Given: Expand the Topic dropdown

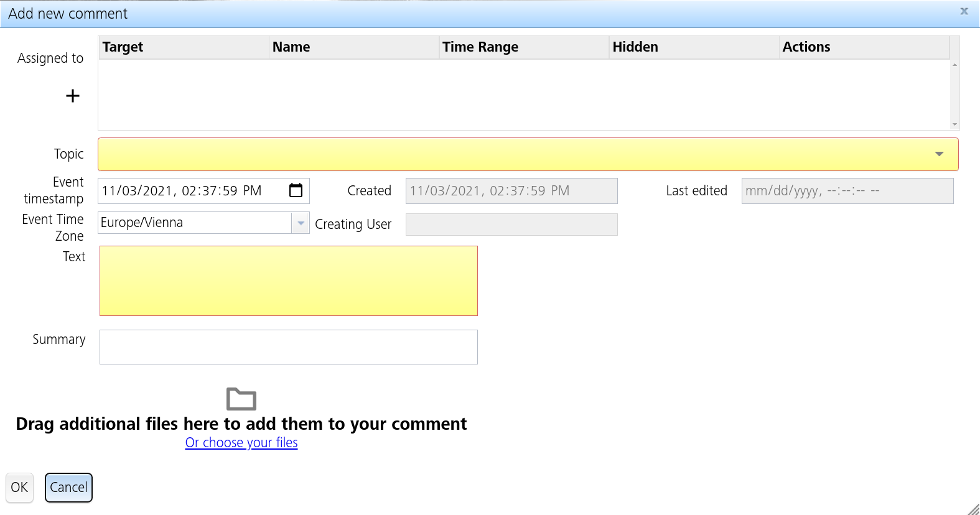Looking at the screenshot, I should pyautogui.click(x=940, y=154).
